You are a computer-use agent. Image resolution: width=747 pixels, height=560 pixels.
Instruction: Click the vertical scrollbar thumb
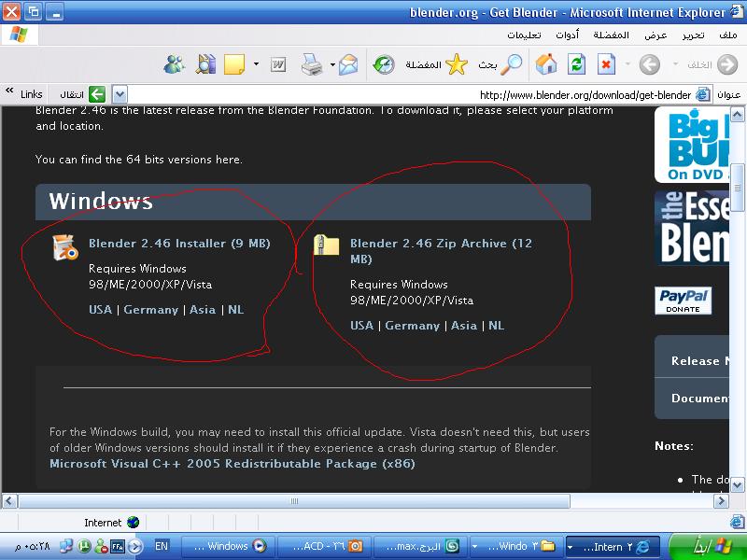[x=738, y=188]
